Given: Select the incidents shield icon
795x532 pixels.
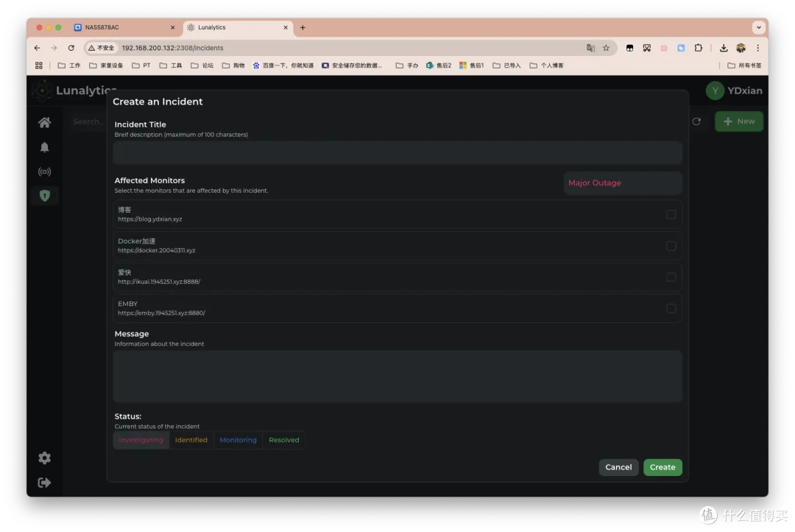Looking at the screenshot, I should (x=45, y=196).
